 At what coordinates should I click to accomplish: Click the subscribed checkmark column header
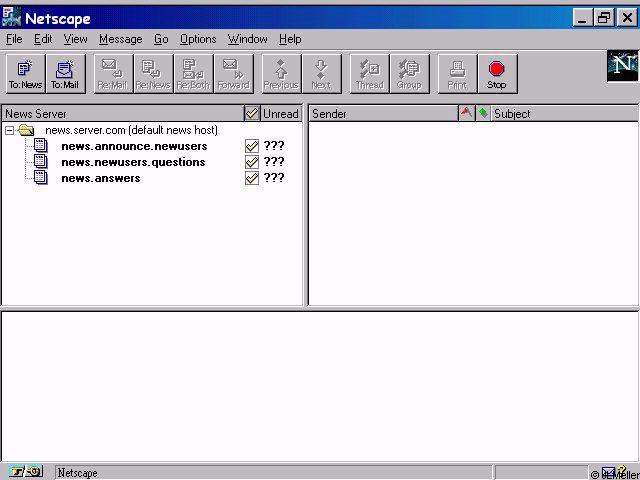pyautogui.click(x=252, y=113)
